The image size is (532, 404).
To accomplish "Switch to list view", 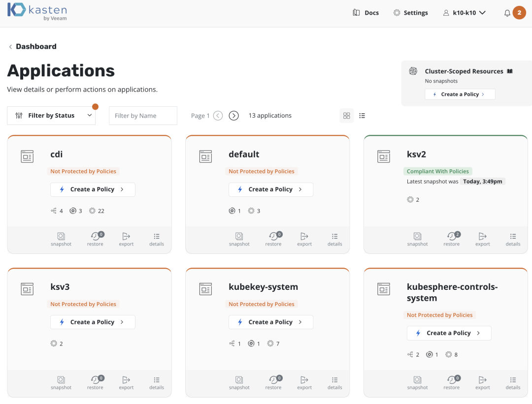I will point(362,116).
